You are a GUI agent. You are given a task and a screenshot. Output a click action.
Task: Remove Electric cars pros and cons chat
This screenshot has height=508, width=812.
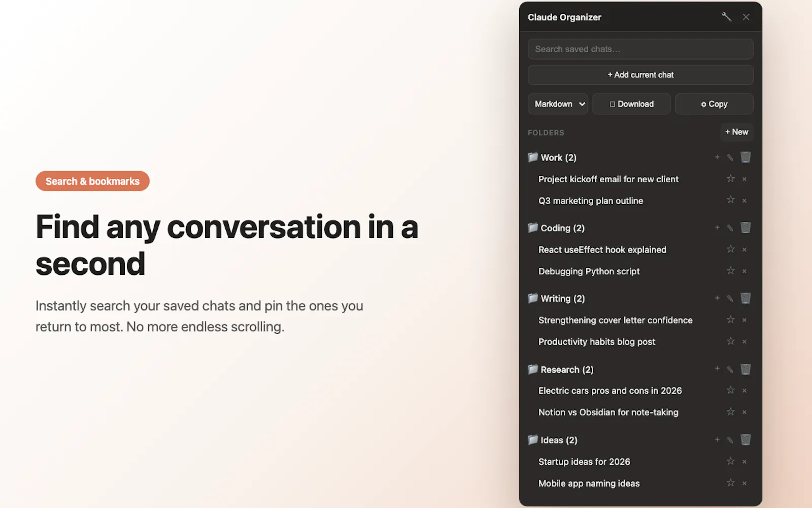point(745,391)
